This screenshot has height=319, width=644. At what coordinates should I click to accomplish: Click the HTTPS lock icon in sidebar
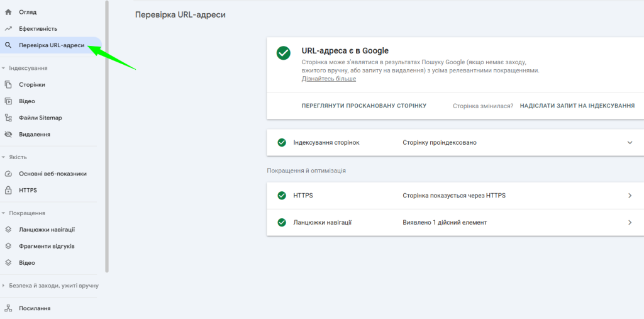tap(8, 190)
